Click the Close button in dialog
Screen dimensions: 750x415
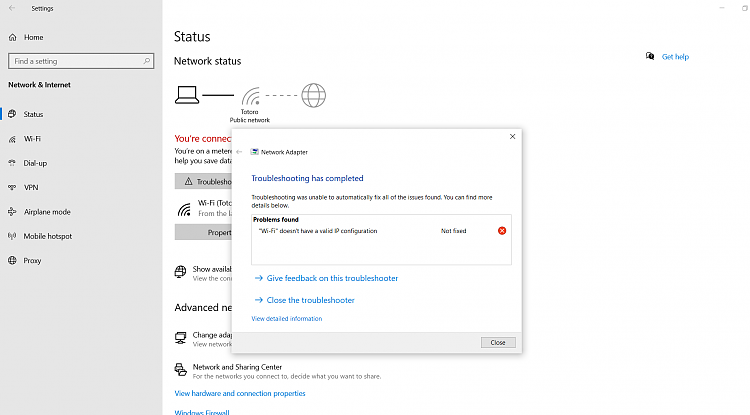click(498, 342)
